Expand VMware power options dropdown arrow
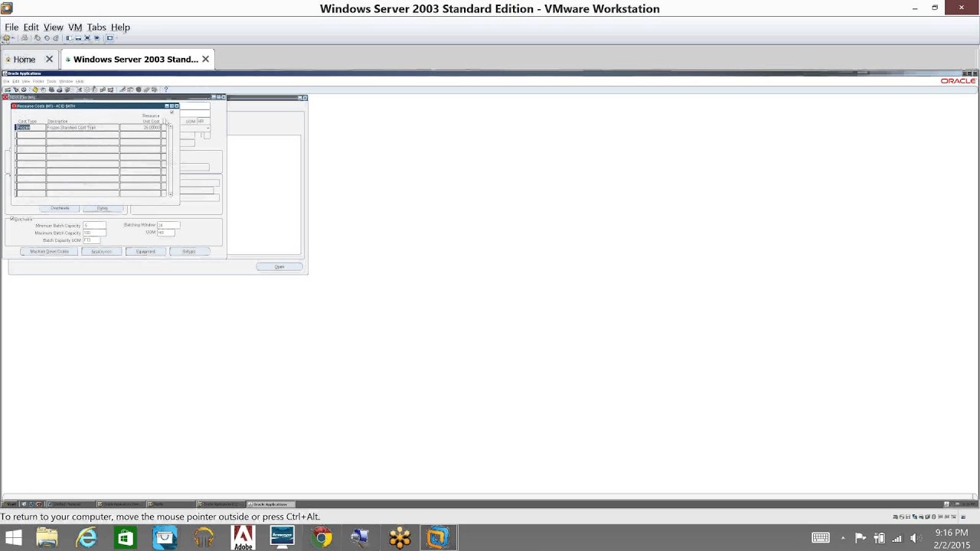This screenshot has width=980, height=551. (13, 38)
